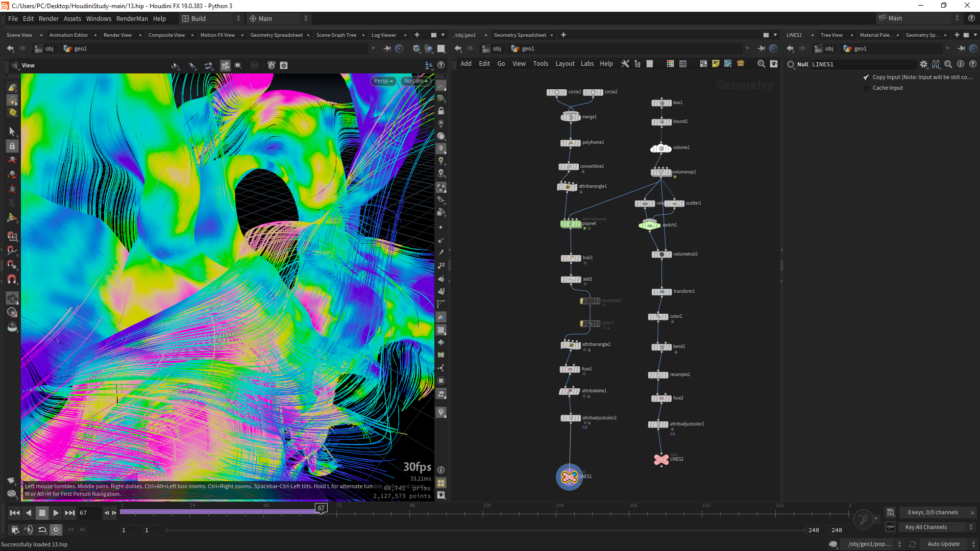Click the frame 67 marker on the timeline
This screenshot has width=980, height=551.
tap(321, 508)
